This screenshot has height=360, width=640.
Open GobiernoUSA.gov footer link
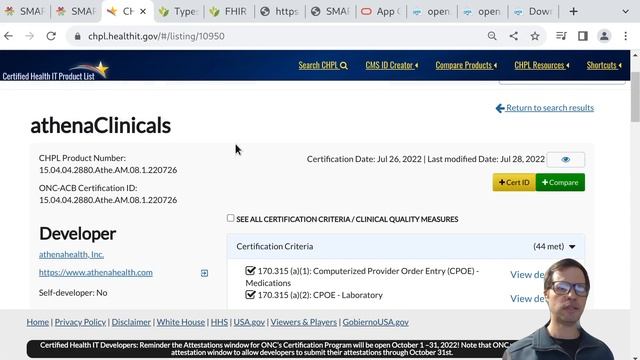(x=376, y=322)
